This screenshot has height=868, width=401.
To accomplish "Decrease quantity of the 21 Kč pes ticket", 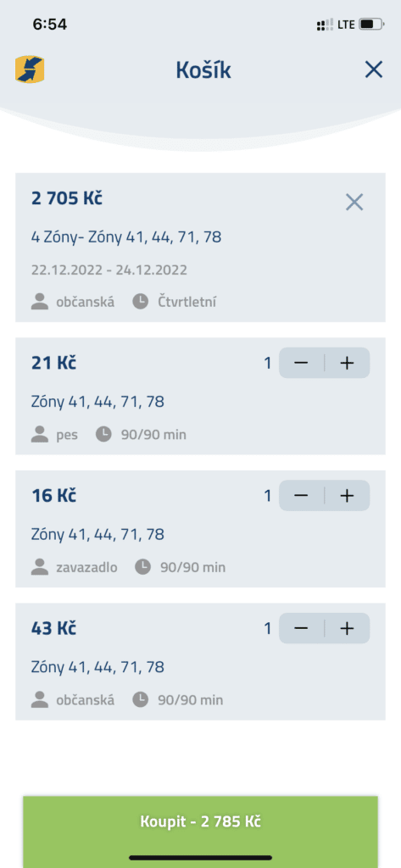I will (x=301, y=363).
